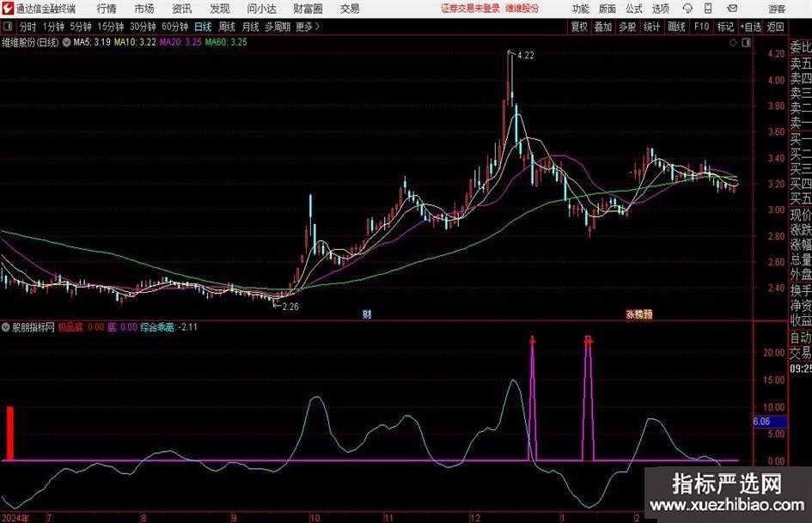Toggle the left panel icon beside 分时
The image size is (812, 523).
click(8, 27)
